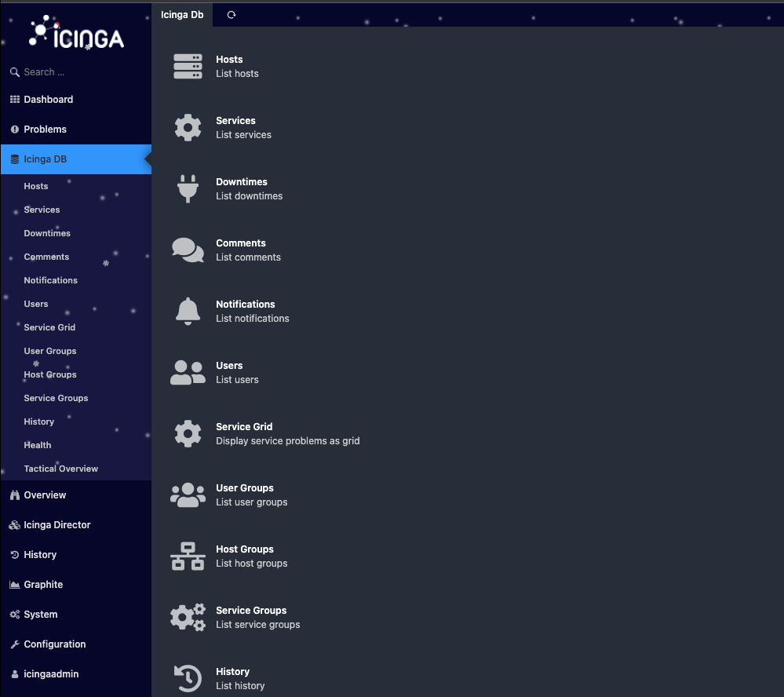Click the System gears icon
Screen dimensions: 784x697
click(14, 615)
